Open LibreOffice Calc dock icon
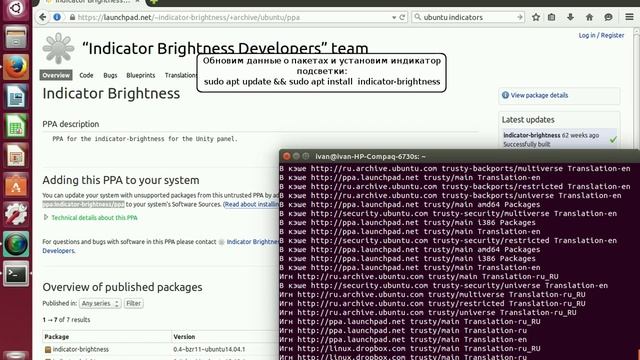The width and height of the screenshot is (640, 360). (x=16, y=127)
